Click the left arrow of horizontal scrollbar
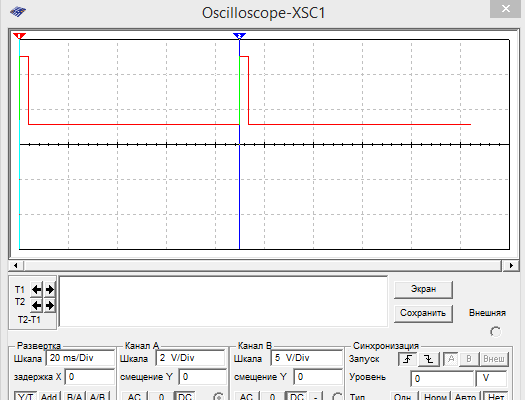The image size is (525, 400). tap(16, 265)
